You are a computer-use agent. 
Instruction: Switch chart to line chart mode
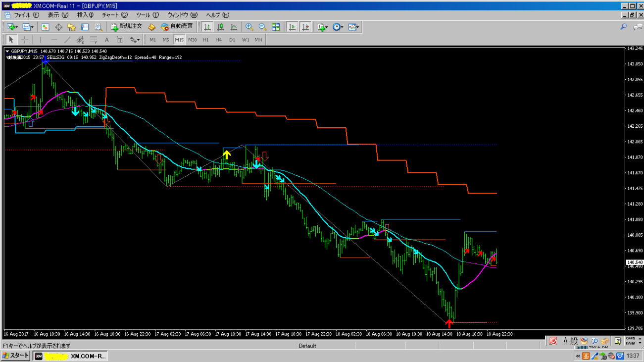(x=234, y=27)
